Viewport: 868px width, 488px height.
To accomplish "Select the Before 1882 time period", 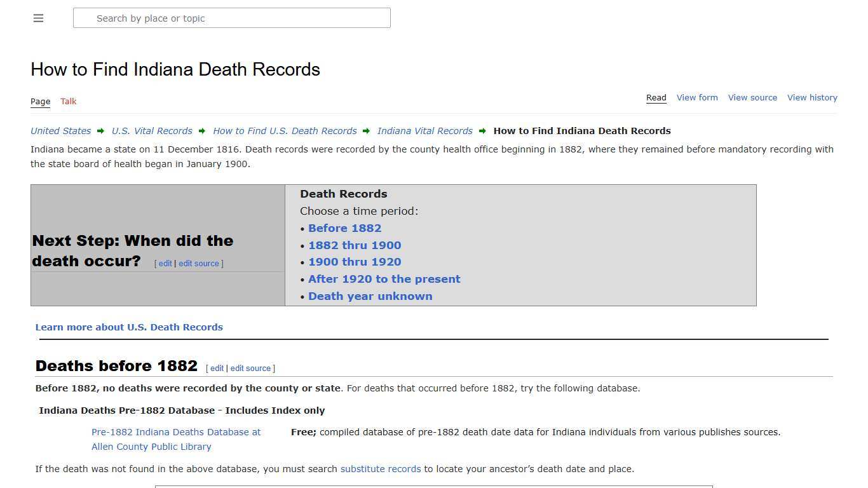I will coord(344,228).
